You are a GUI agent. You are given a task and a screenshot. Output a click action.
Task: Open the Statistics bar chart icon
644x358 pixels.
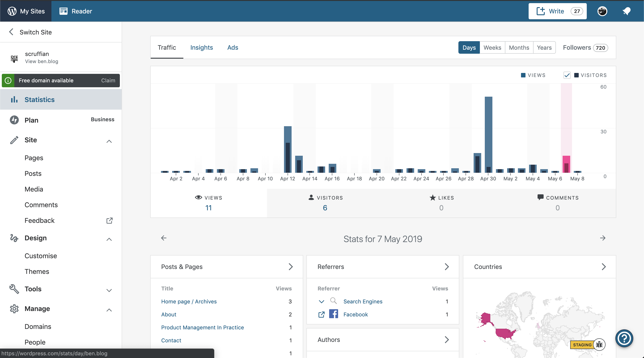click(14, 99)
